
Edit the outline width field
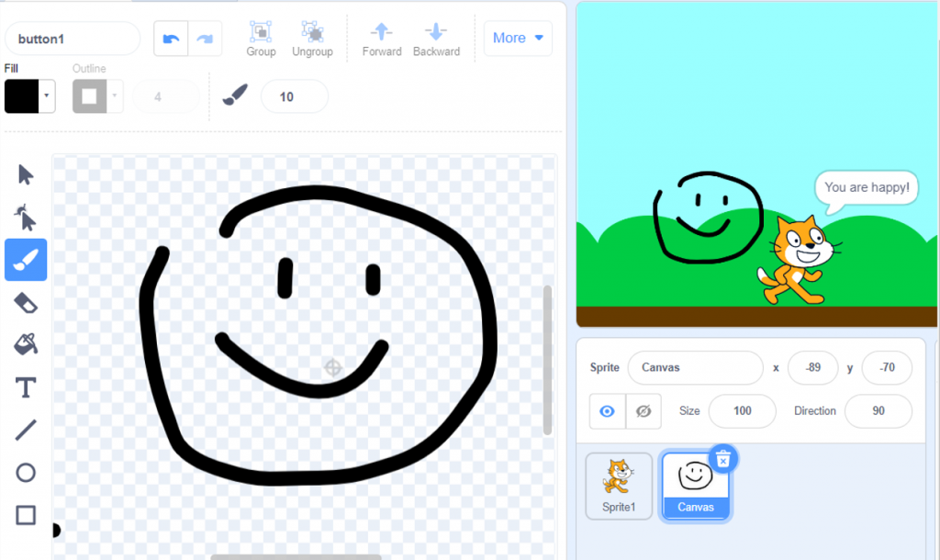[x=165, y=96]
